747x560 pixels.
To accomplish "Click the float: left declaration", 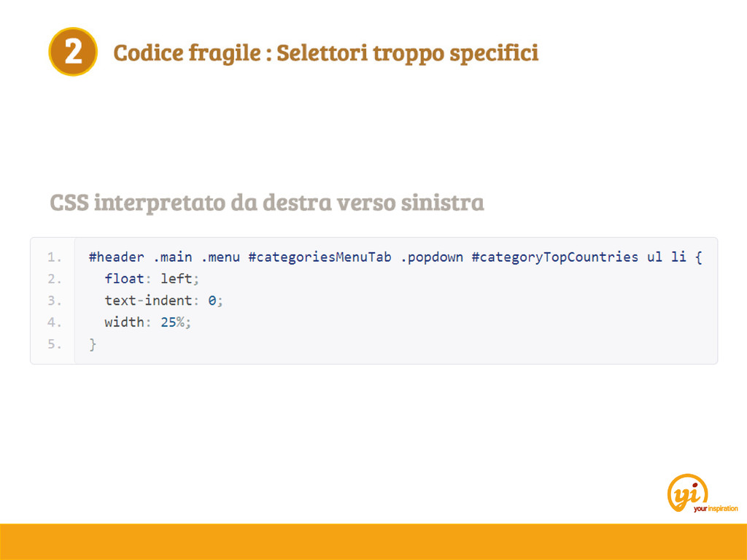I will pos(152,279).
